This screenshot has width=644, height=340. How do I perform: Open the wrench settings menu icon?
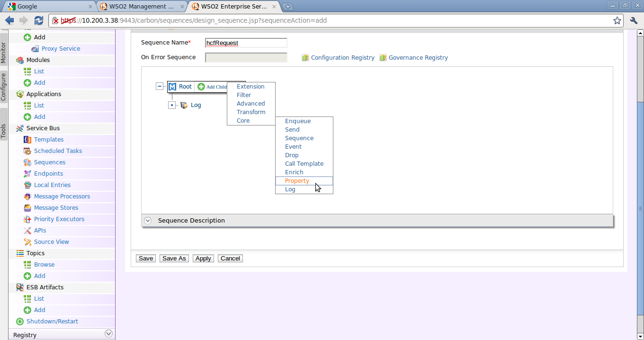[x=634, y=20]
